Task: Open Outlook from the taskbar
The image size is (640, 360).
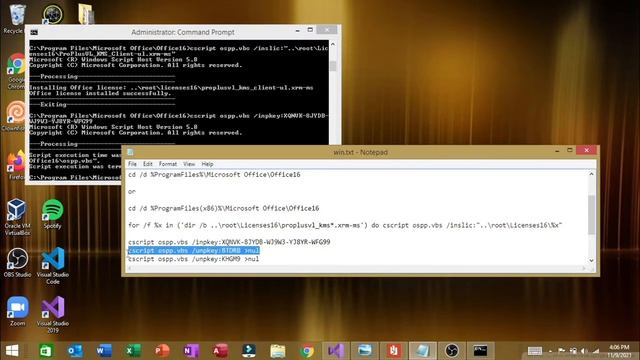Action: (x=75, y=350)
